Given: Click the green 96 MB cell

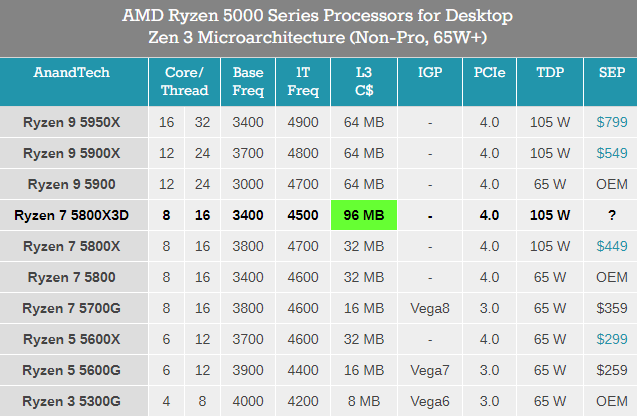Looking at the screenshot, I should tap(364, 215).
